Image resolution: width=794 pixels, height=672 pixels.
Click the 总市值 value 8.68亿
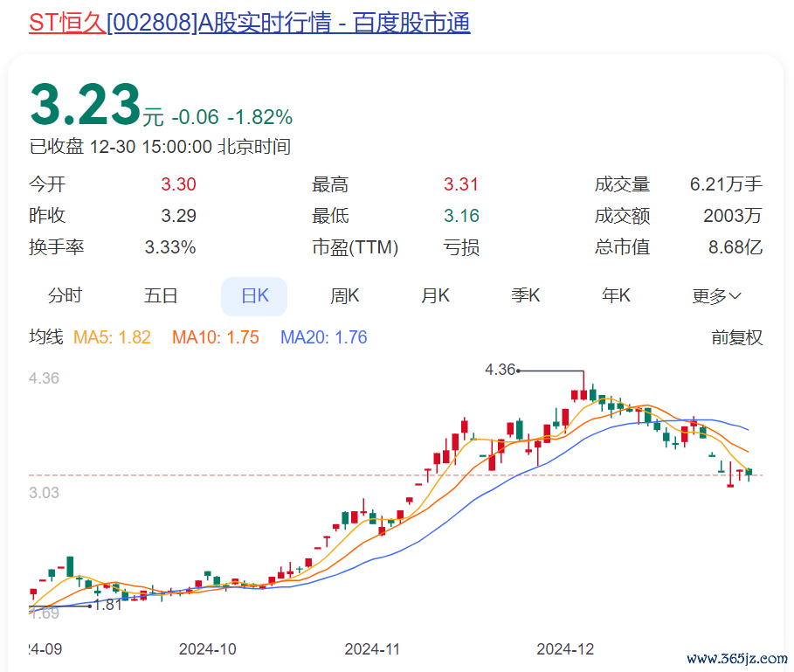pyautogui.click(x=735, y=247)
